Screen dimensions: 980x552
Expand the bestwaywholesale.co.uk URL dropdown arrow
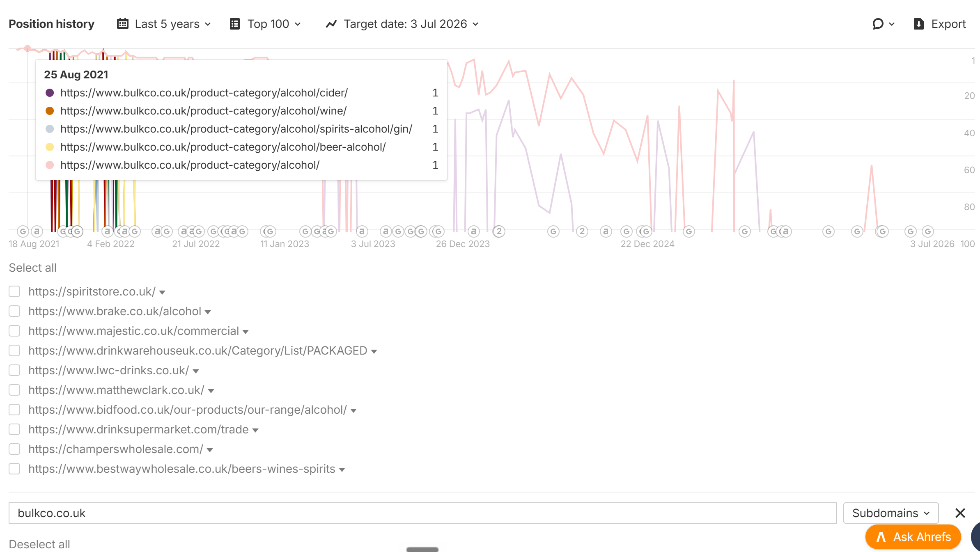click(x=342, y=470)
